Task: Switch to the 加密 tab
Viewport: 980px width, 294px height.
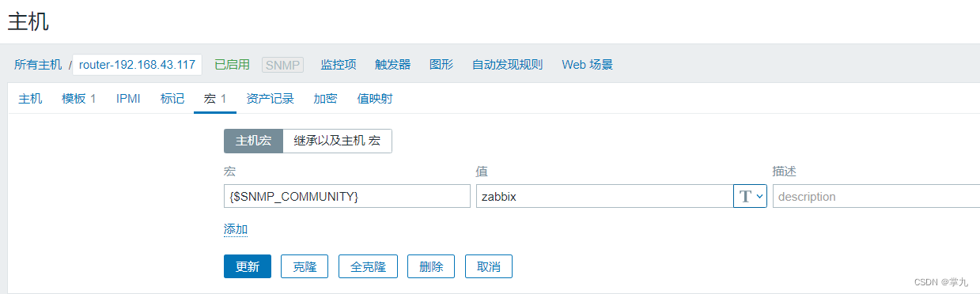Action: [x=325, y=99]
